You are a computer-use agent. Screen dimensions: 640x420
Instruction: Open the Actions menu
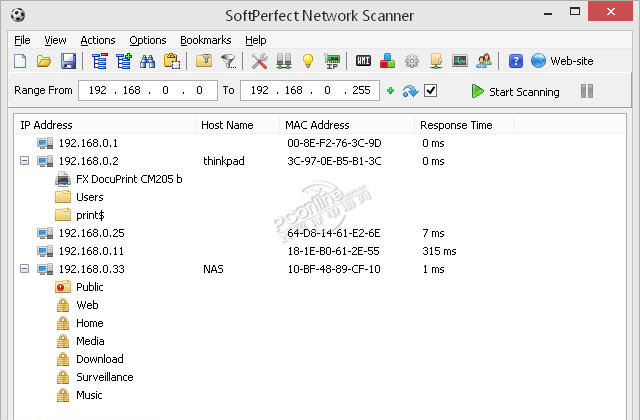tap(98, 40)
